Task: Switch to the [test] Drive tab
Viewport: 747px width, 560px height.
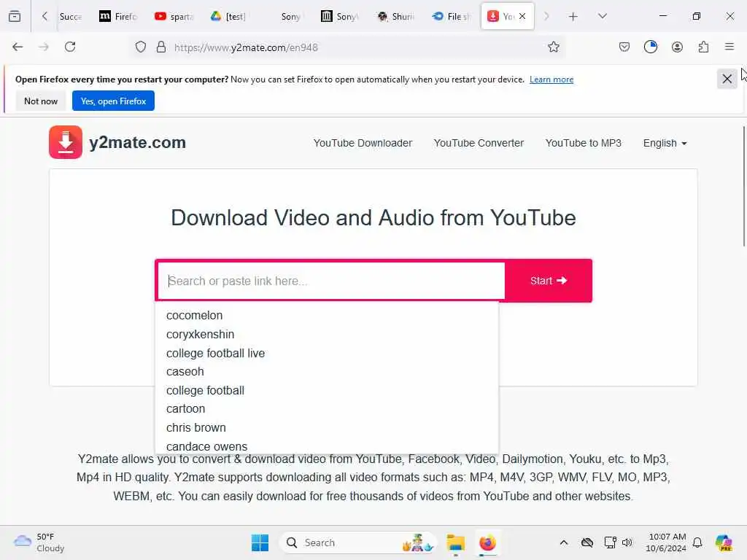Action: pos(228,17)
